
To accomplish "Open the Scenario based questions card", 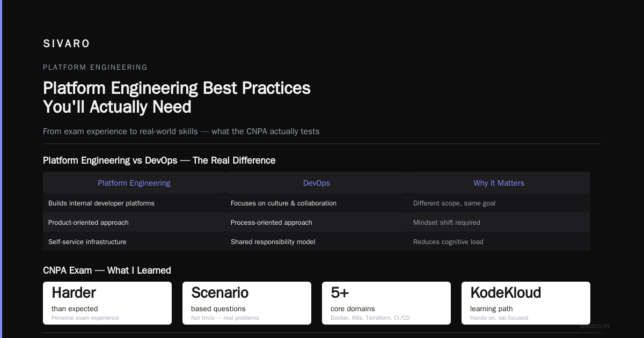I will 247,303.
